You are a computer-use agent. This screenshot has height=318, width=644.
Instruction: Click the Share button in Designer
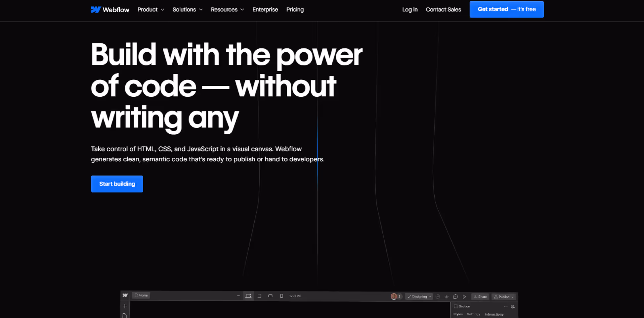tap(480, 296)
